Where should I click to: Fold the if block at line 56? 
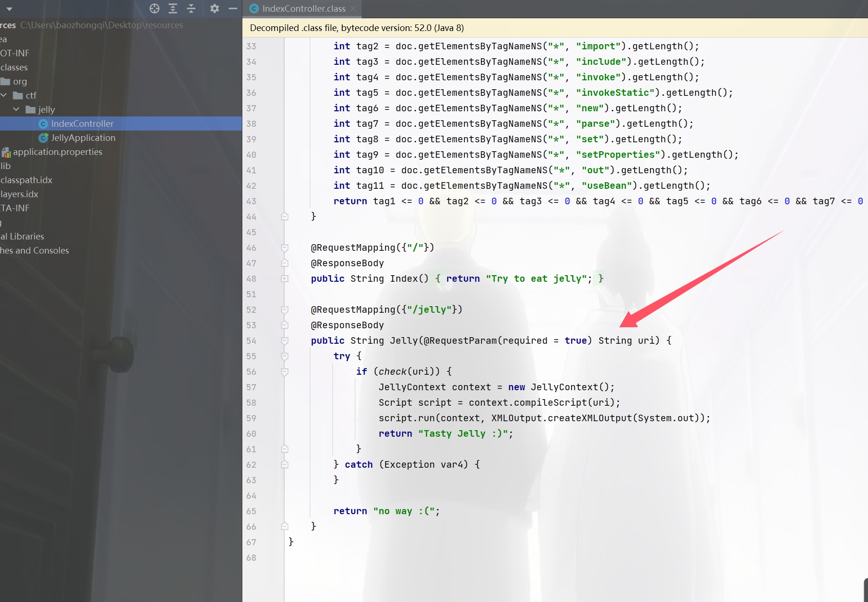(x=285, y=371)
